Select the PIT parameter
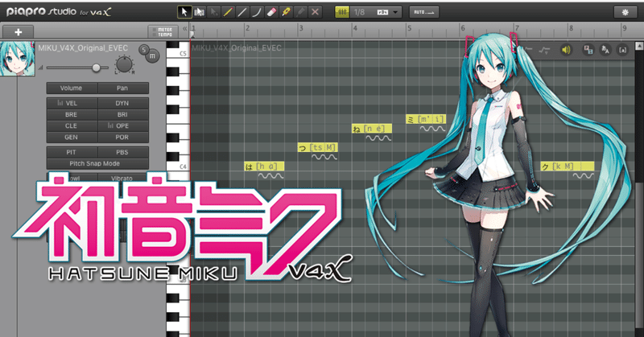This screenshot has width=644, height=337. pos(72,152)
